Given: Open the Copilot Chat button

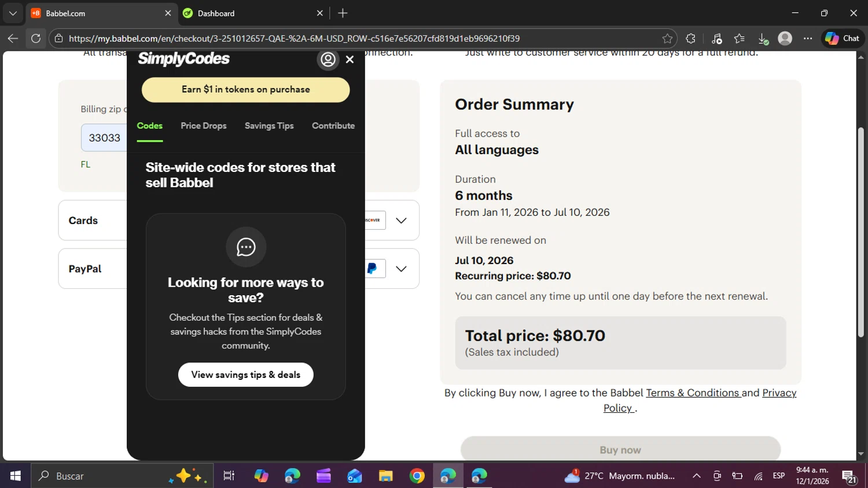Looking at the screenshot, I should coord(842,39).
